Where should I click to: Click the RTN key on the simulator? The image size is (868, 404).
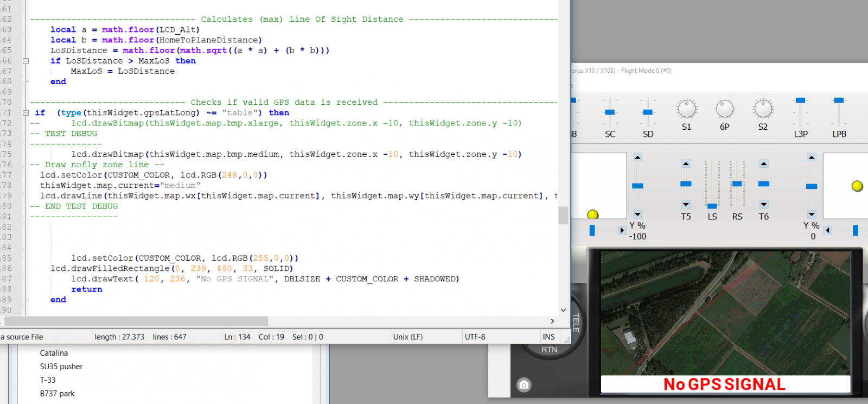click(549, 350)
